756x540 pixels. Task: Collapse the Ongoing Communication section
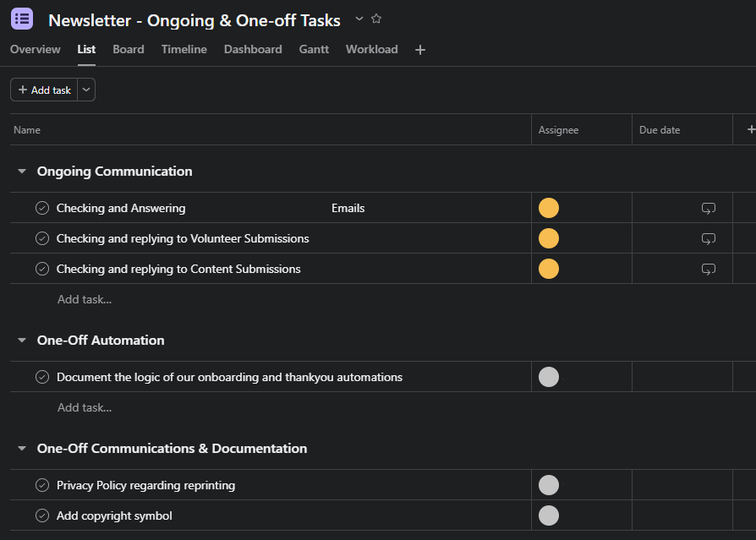tap(22, 172)
